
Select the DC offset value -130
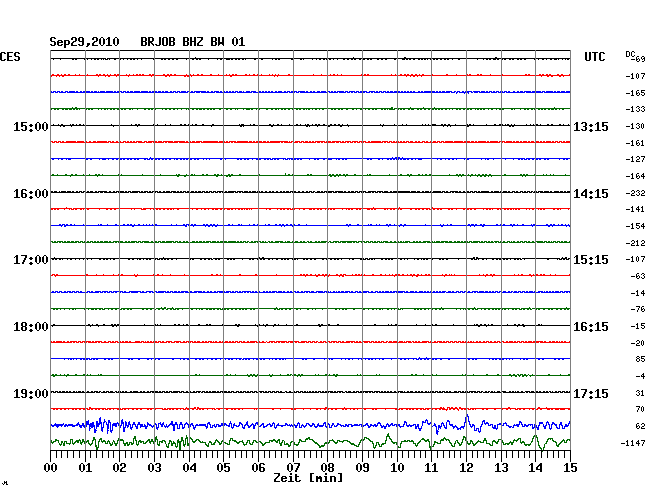pyautogui.click(x=635, y=126)
